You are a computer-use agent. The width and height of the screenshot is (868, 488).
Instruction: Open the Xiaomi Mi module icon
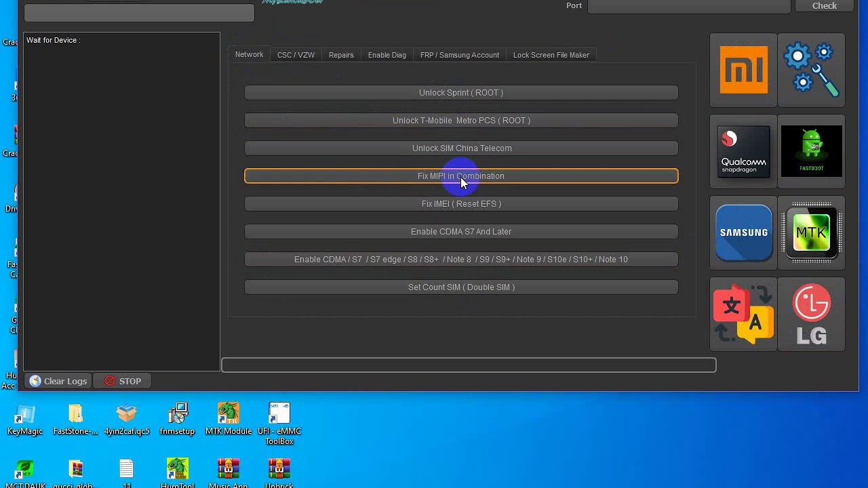[743, 70]
